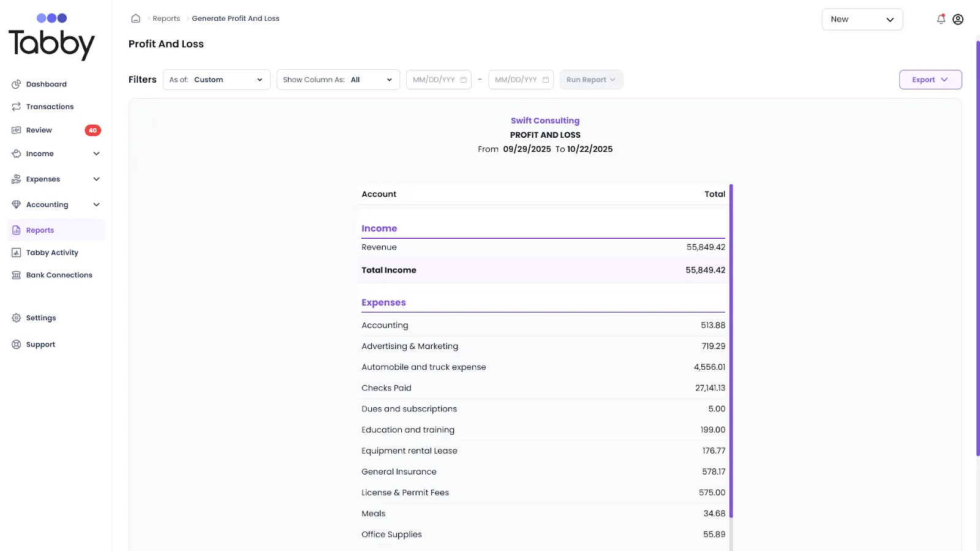
Task: Expand the Income sidebar section
Action: pyautogui.click(x=96, y=154)
